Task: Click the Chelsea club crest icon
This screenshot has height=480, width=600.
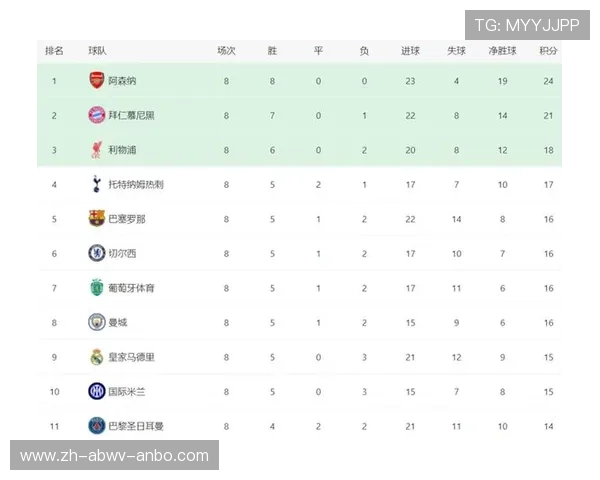Action: coord(96,253)
